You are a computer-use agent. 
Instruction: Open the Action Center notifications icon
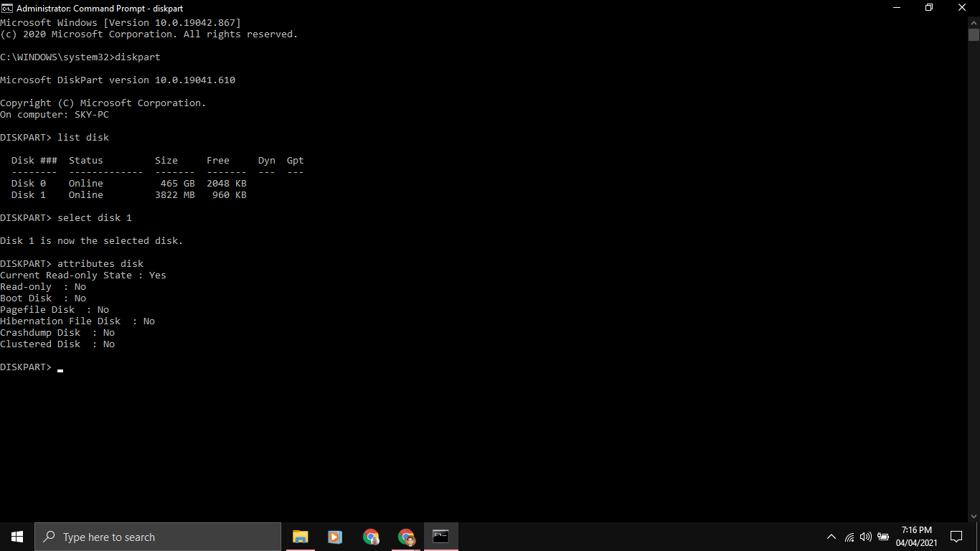tap(956, 537)
